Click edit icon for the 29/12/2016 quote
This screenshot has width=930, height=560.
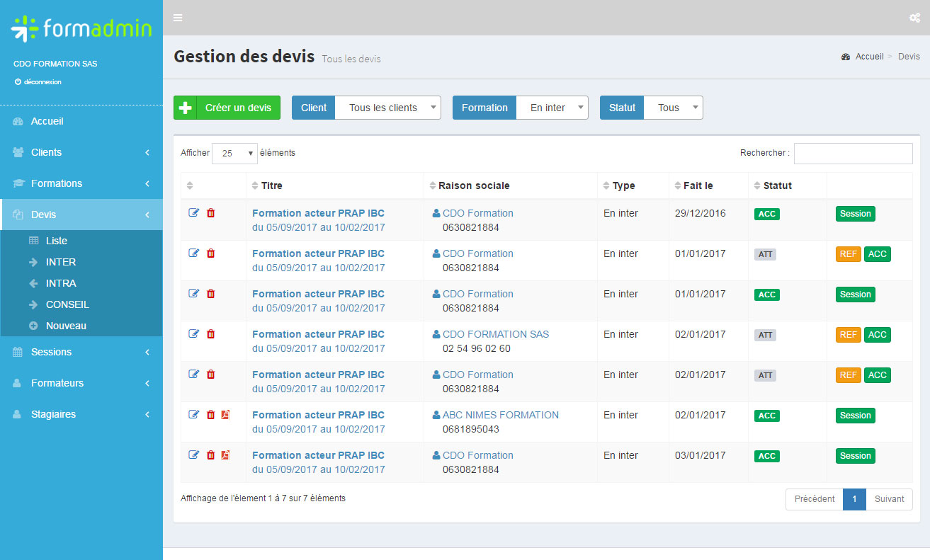pos(193,213)
